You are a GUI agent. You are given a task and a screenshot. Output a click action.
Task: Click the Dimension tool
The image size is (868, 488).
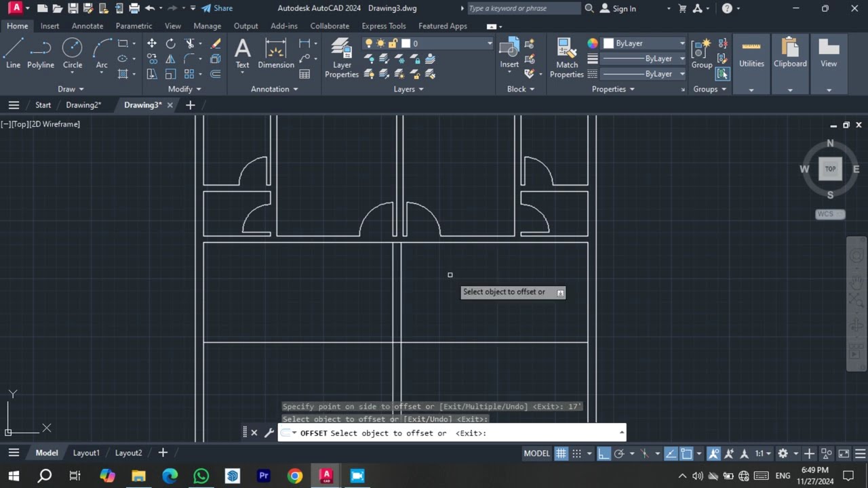click(276, 54)
